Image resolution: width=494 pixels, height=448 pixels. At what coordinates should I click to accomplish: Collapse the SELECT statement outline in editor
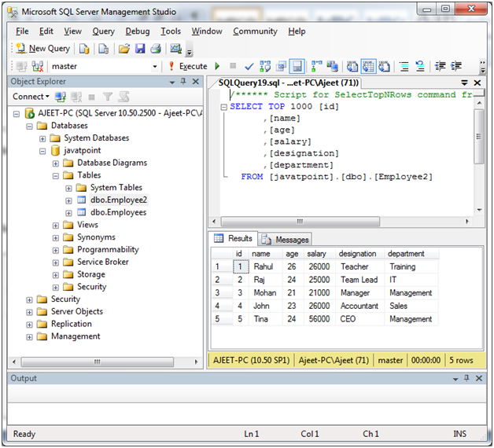click(x=224, y=107)
